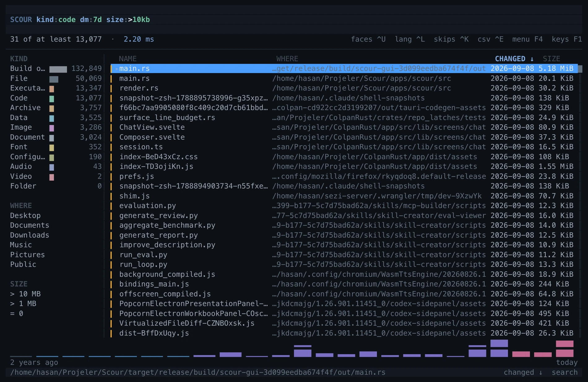Filter by Archive kind
The width and height of the screenshot is (588, 382).
coord(56,108)
